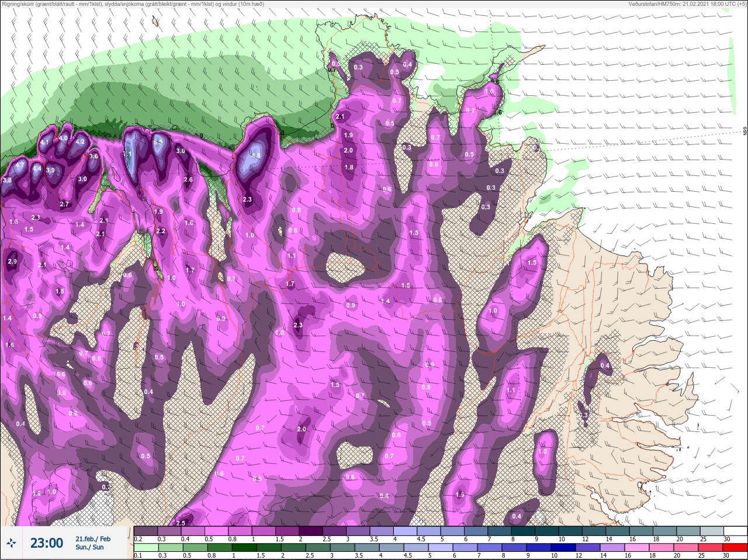The height and width of the screenshot is (560, 748).
Task: Select the pink 16 swatch in the lower scale
Action: click(636, 548)
